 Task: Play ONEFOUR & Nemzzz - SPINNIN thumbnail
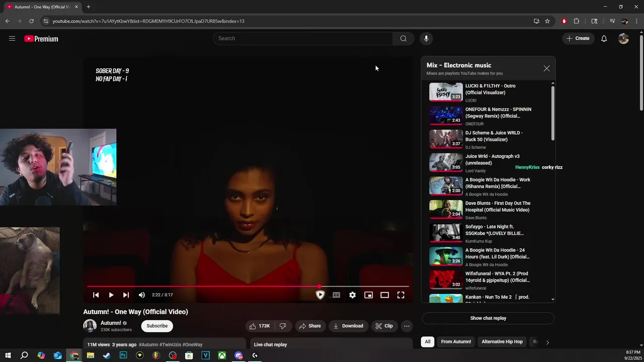tap(446, 116)
